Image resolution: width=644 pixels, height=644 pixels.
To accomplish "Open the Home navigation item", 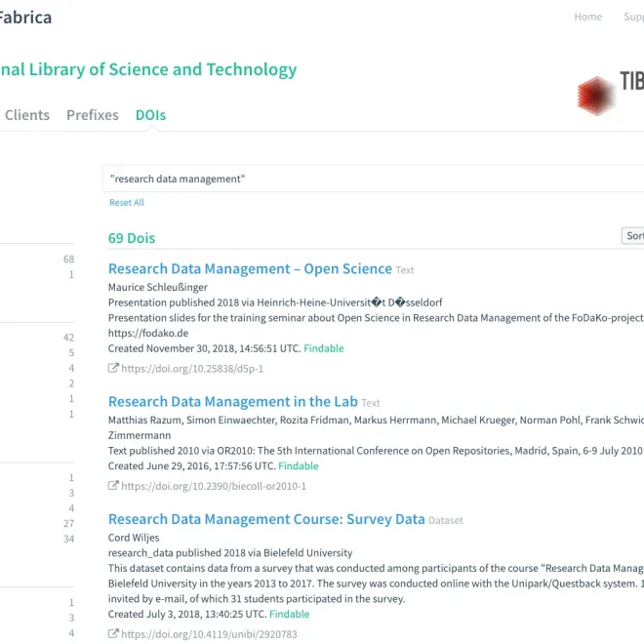I will point(587,17).
